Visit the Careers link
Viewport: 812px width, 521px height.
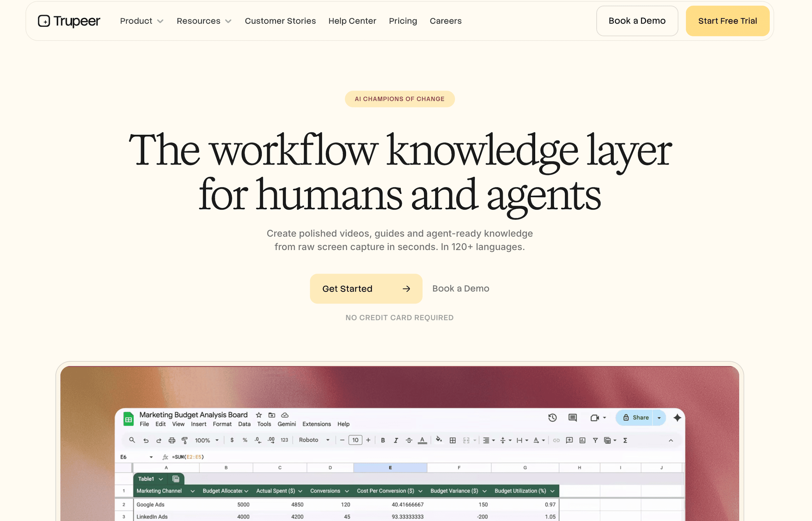(x=445, y=21)
